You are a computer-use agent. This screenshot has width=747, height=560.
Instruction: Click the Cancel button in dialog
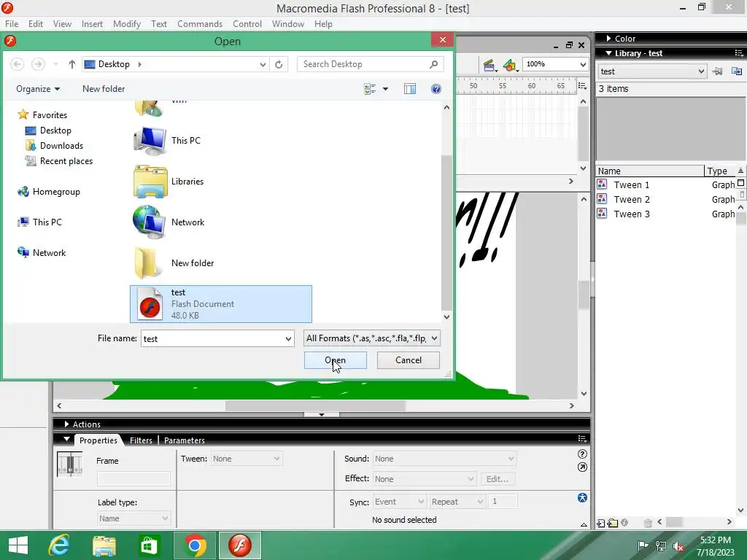point(409,360)
